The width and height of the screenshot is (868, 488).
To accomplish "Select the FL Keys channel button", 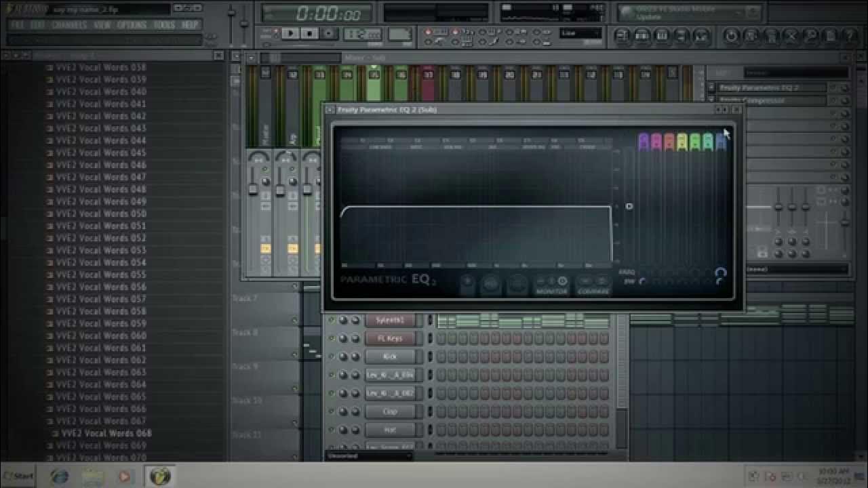I will click(390, 338).
